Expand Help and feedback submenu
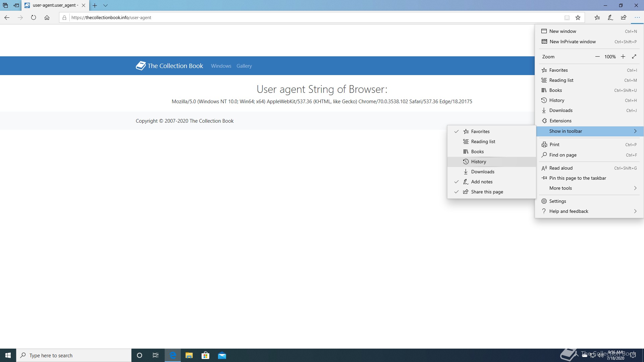This screenshot has width=644, height=362. click(589, 211)
